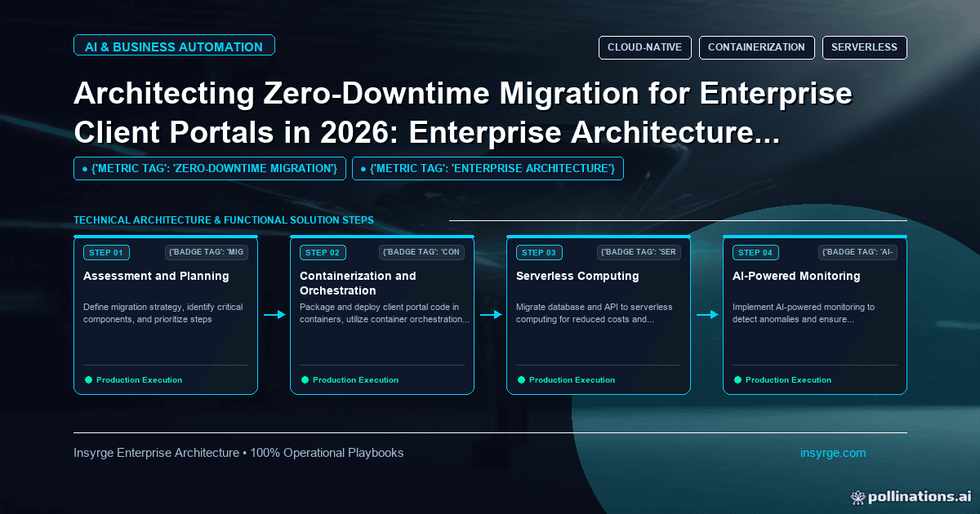
Task: Click the STEP 01 badge
Action: tap(106, 252)
